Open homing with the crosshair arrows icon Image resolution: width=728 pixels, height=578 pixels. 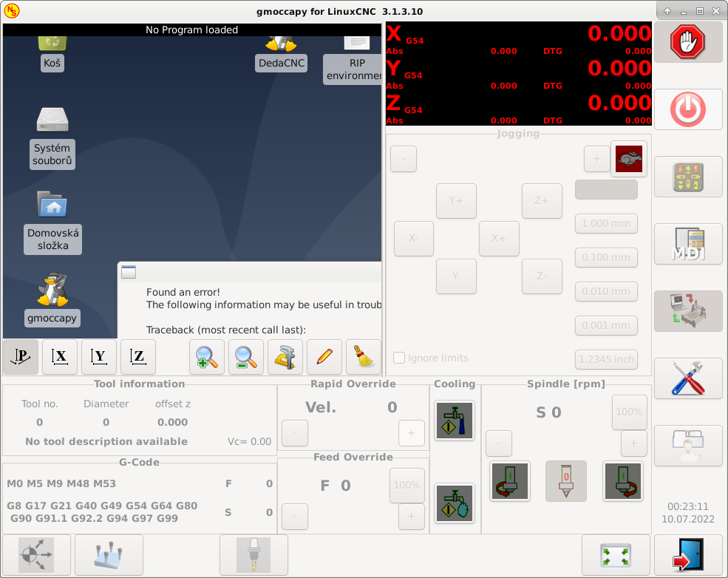[37, 555]
